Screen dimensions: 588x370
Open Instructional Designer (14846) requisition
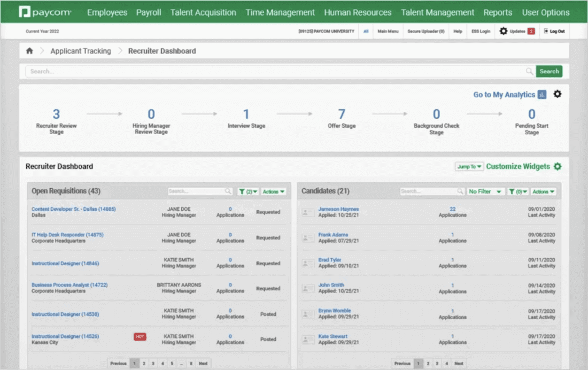pyautogui.click(x=65, y=264)
